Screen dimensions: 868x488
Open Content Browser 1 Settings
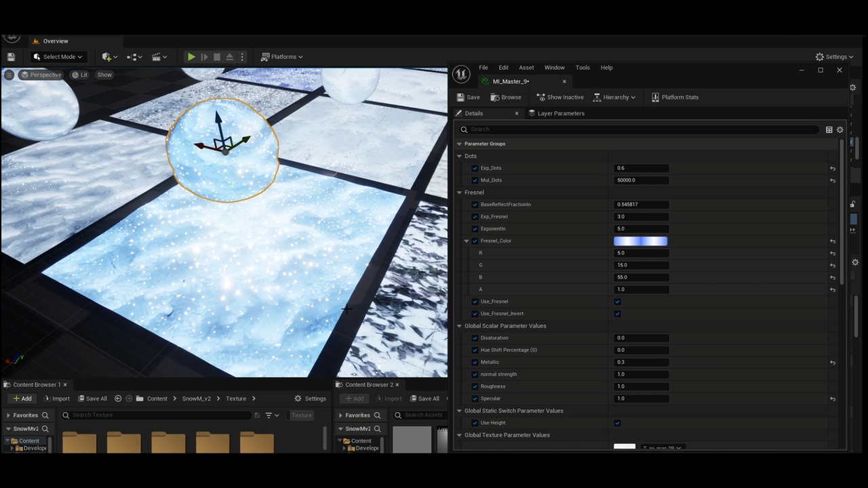tap(310, 399)
